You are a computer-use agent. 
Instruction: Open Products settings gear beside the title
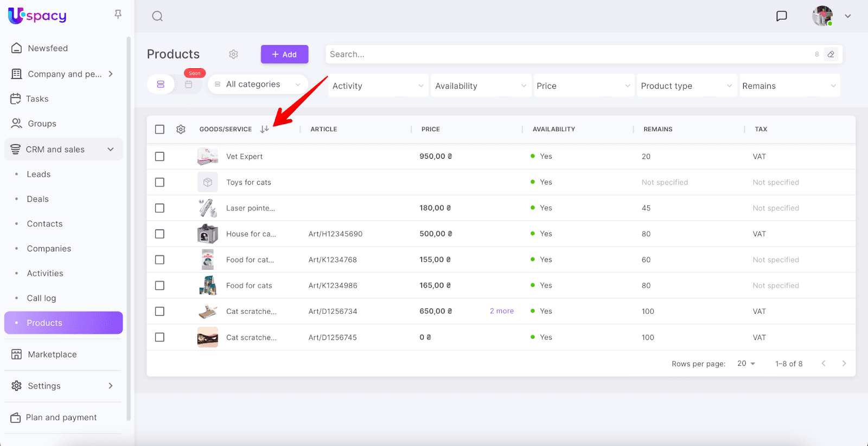tap(233, 54)
